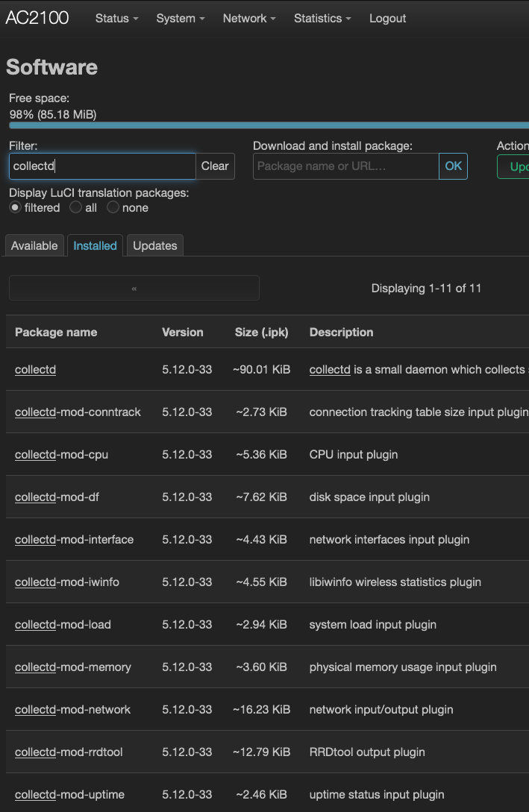This screenshot has height=812, width=529.
Task: Expand the Statistics menu
Action: click(322, 19)
